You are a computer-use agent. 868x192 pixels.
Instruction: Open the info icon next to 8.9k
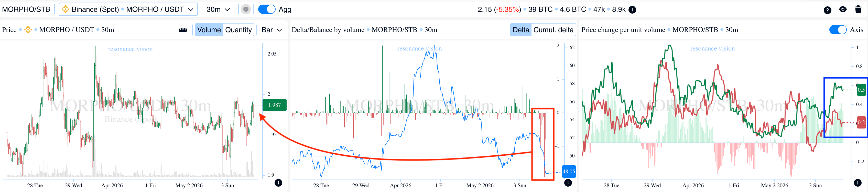(x=633, y=9)
